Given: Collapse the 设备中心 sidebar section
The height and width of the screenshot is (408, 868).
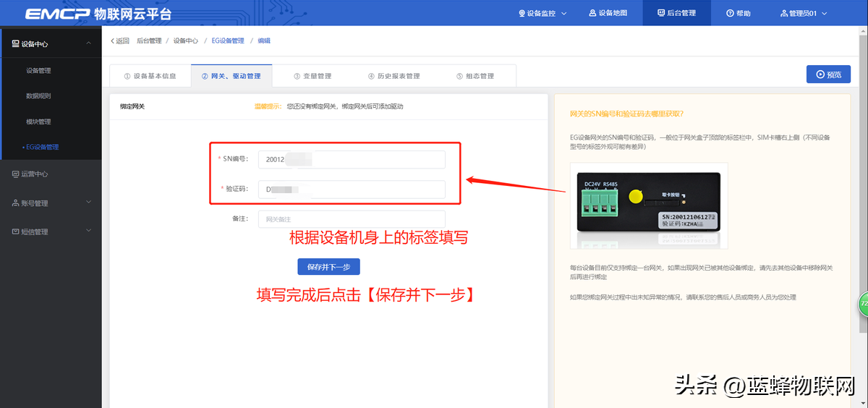Looking at the screenshot, I should 88,44.
